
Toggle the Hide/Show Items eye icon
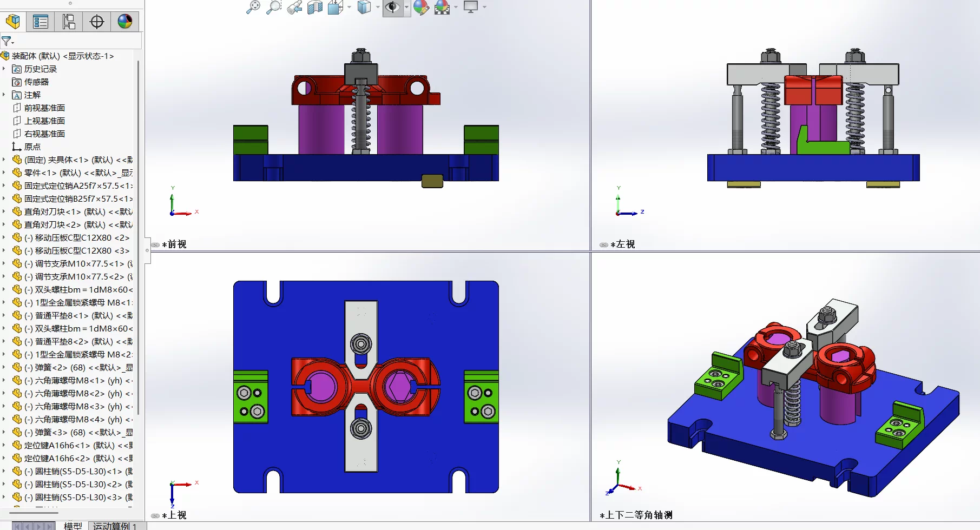tap(393, 7)
